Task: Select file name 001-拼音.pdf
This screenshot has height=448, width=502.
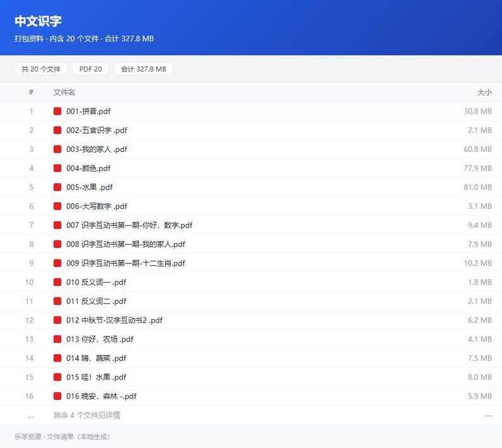Action: click(89, 111)
